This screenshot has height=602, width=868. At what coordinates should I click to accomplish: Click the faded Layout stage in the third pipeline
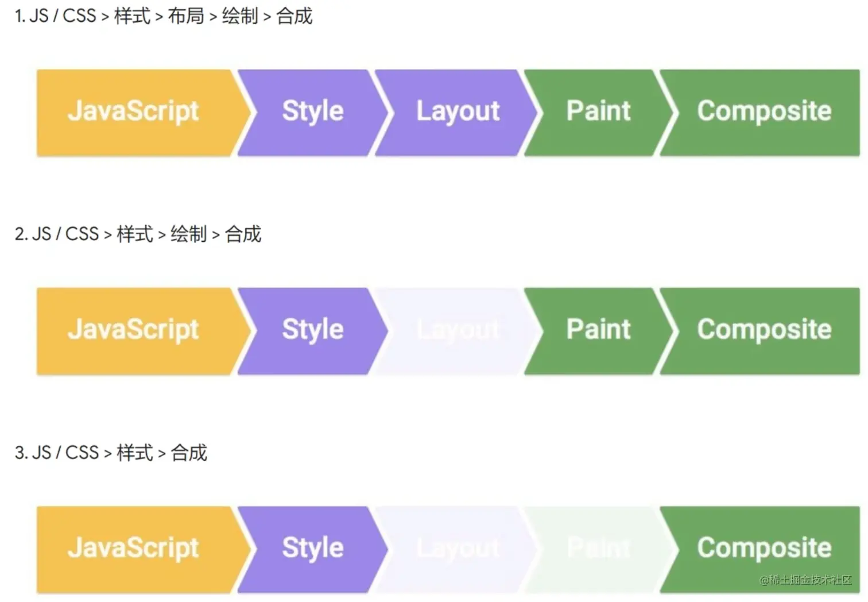click(458, 548)
